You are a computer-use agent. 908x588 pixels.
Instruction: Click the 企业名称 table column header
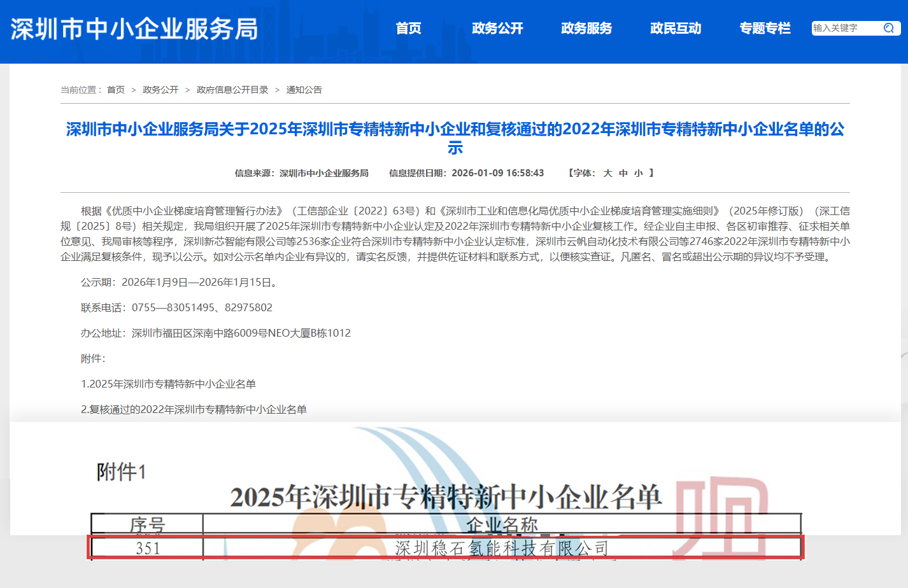502,524
